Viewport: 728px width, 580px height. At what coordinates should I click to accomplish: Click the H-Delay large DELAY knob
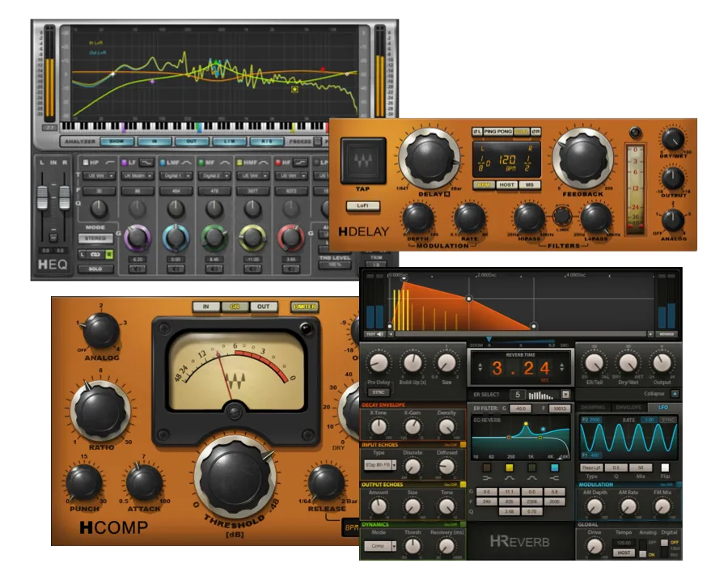pyautogui.click(x=430, y=158)
